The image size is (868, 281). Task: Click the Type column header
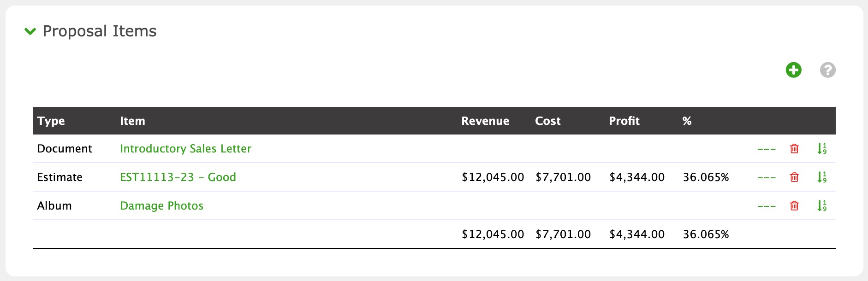pos(51,121)
